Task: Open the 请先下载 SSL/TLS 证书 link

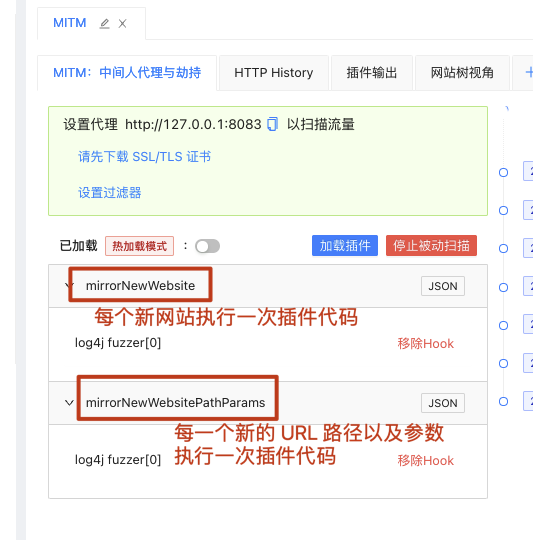Action: (145, 157)
